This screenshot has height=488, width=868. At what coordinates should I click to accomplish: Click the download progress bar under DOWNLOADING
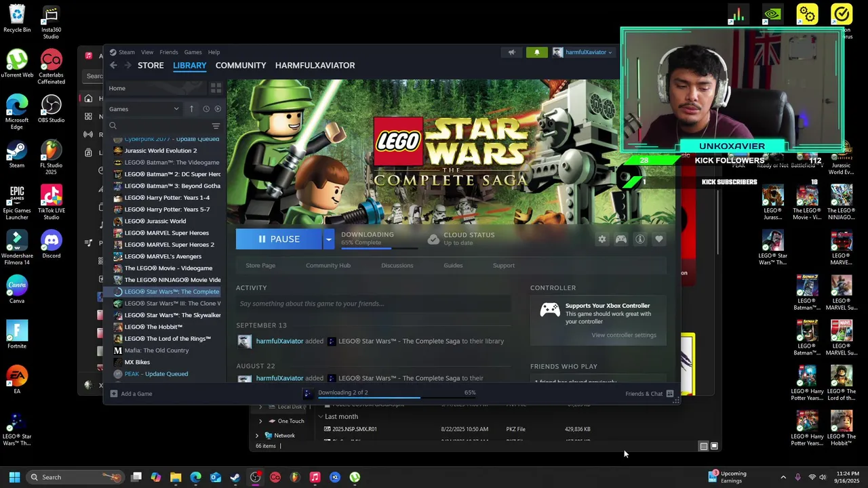[379, 248]
